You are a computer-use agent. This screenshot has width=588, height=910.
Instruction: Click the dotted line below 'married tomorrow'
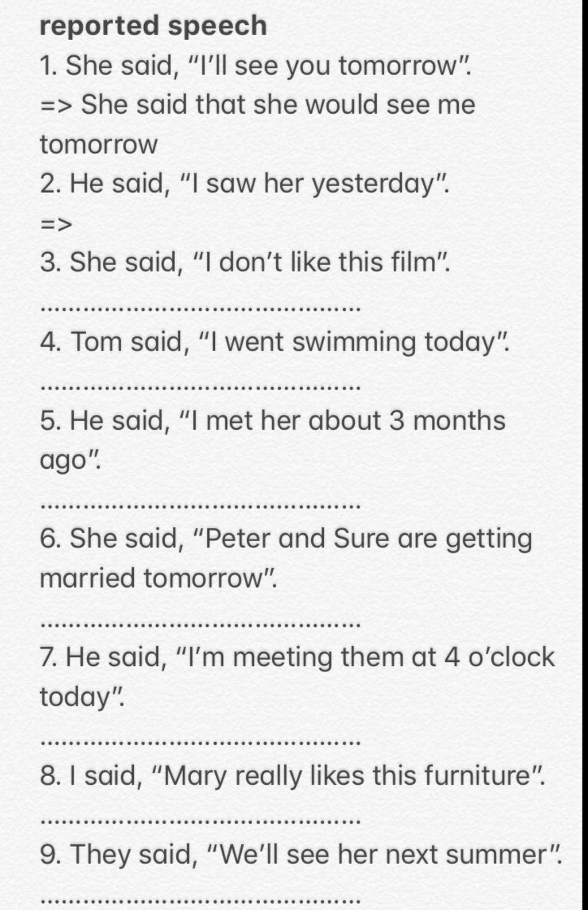(x=202, y=625)
